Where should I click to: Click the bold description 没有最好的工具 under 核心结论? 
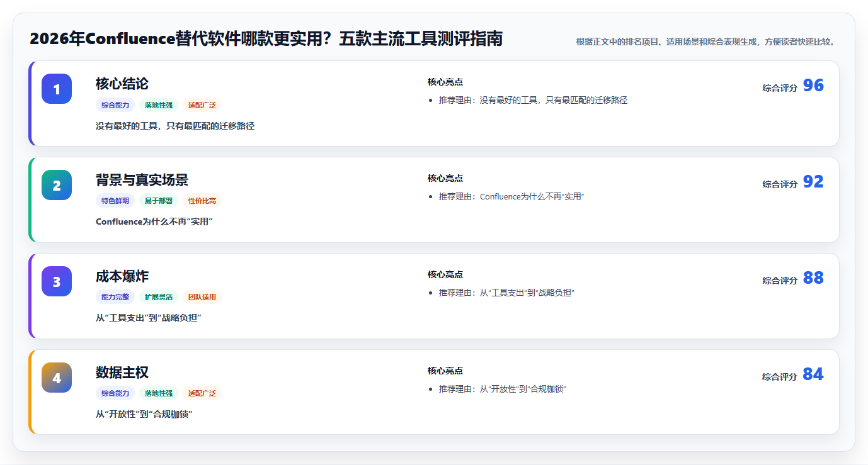tap(175, 126)
